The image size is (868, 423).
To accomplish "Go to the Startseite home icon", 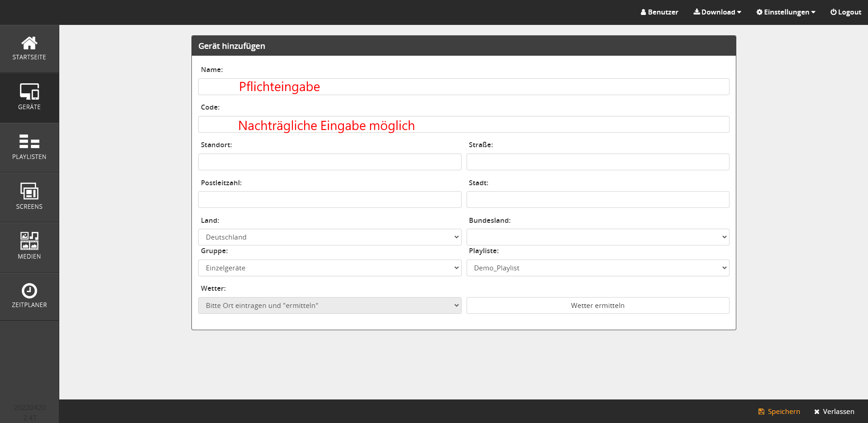I will (x=29, y=43).
